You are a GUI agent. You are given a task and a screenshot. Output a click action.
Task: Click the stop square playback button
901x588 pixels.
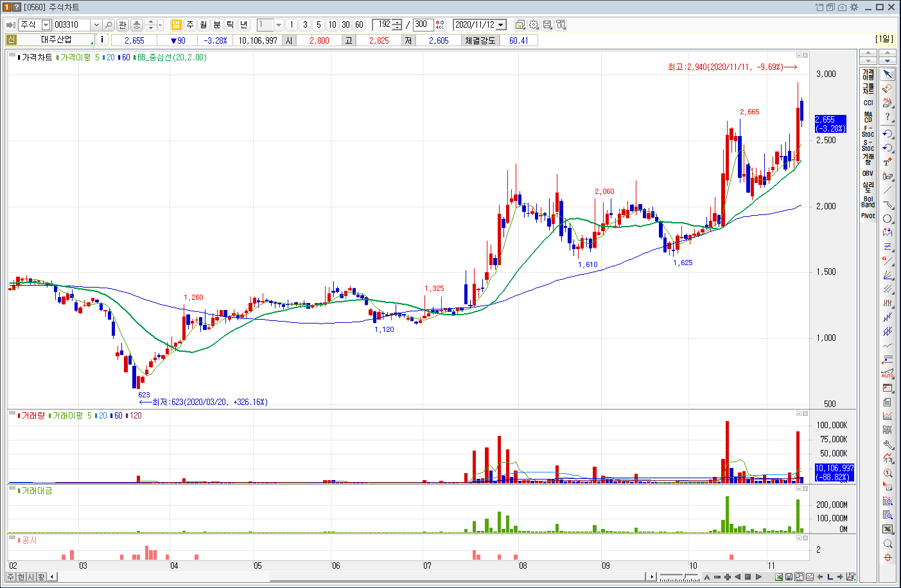pos(748,576)
